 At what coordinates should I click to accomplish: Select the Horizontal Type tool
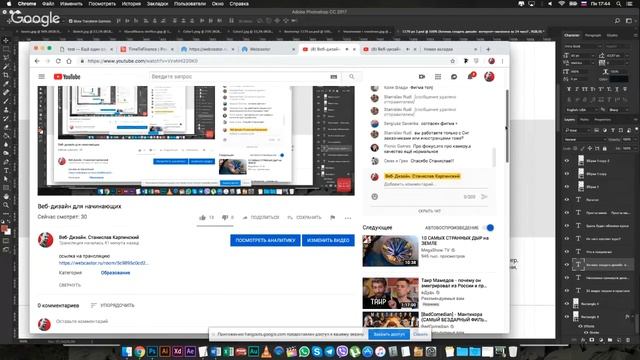click(6, 171)
